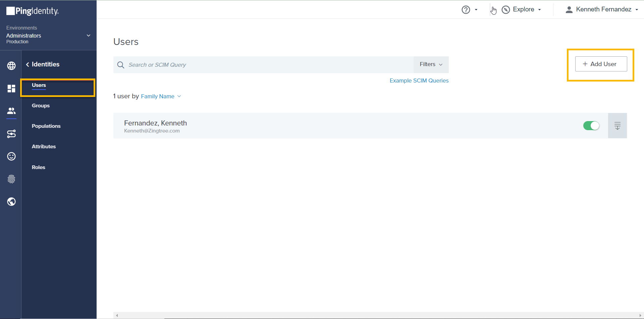The height and width of the screenshot is (319, 644).
Task: Select the Identities people sidebar icon
Action: [11, 110]
